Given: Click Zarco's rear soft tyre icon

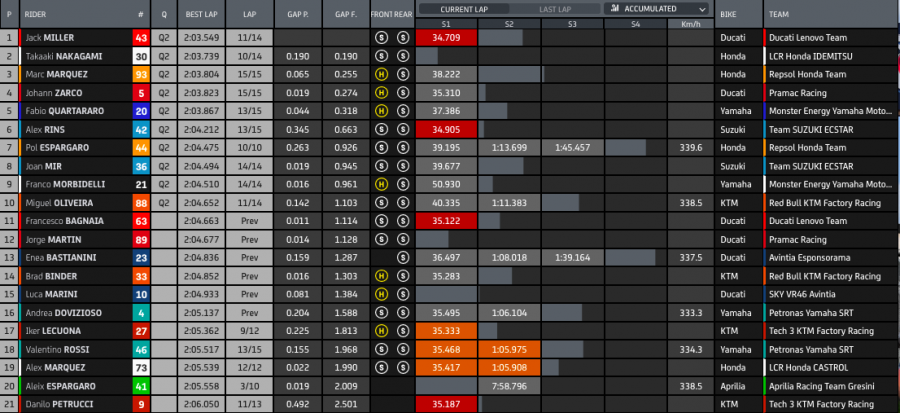Looking at the screenshot, I should point(402,93).
